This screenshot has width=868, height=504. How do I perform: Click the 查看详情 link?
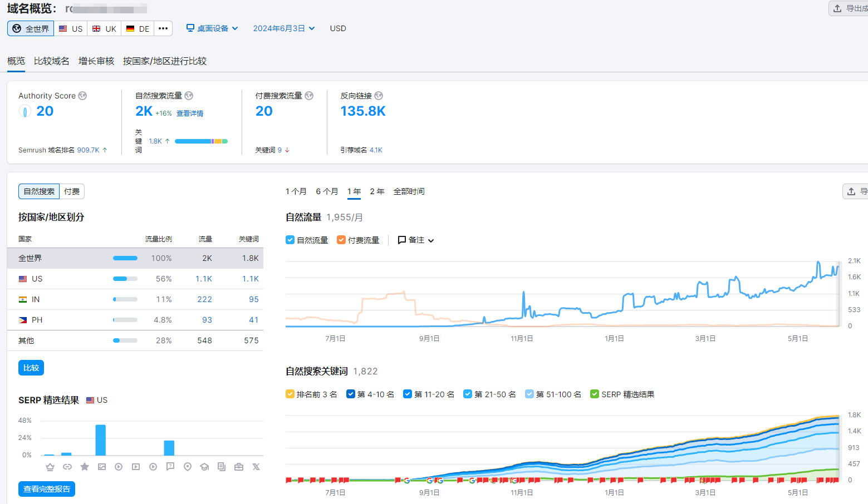(190, 113)
